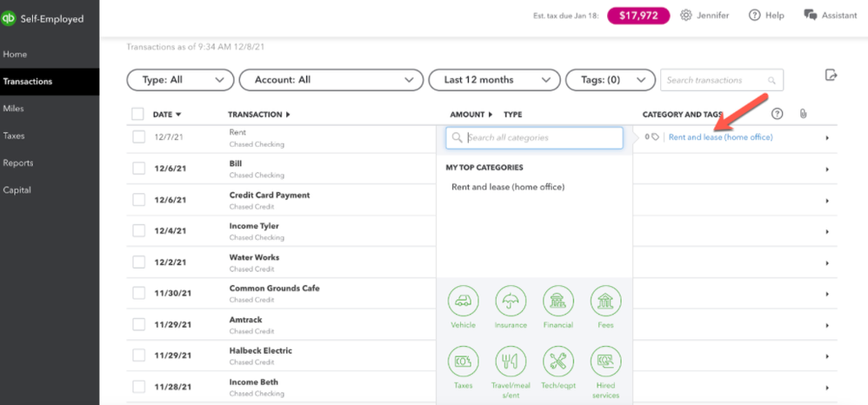The width and height of the screenshot is (868, 405).
Task: Toggle the select-all transactions checkbox
Action: pyautogui.click(x=137, y=115)
